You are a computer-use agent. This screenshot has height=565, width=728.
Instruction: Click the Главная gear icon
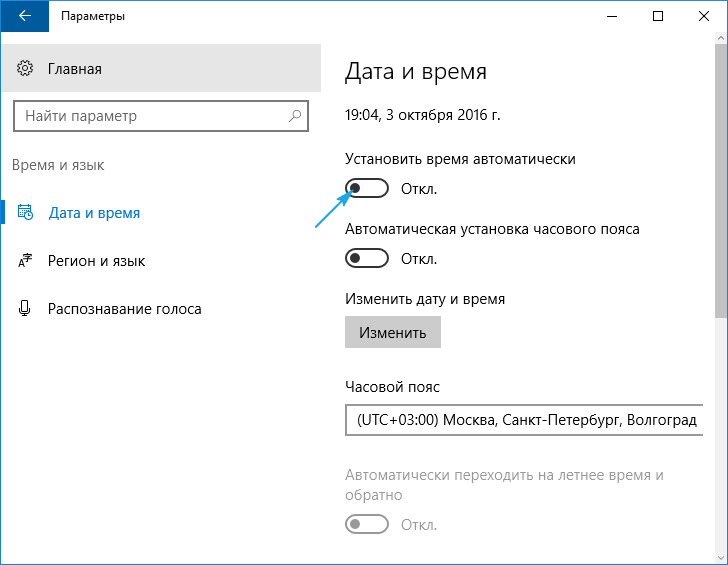[x=26, y=69]
